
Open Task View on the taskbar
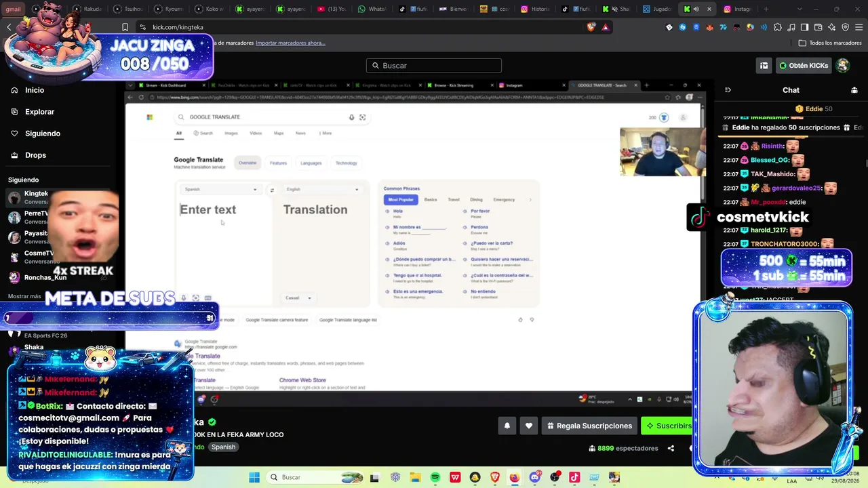point(374,477)
